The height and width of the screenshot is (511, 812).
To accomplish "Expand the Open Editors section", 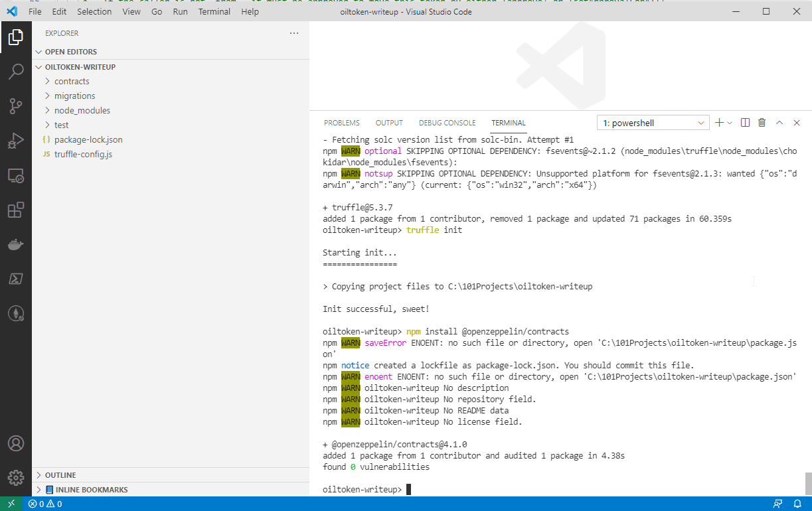I will [x=170, y=52].
